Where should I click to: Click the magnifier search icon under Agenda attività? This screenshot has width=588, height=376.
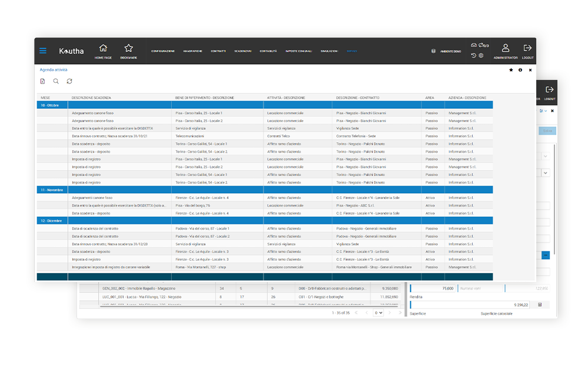56,82
